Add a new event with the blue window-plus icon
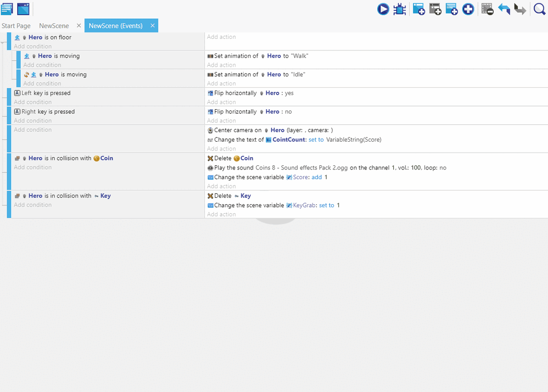 click(x=419, y=9)
